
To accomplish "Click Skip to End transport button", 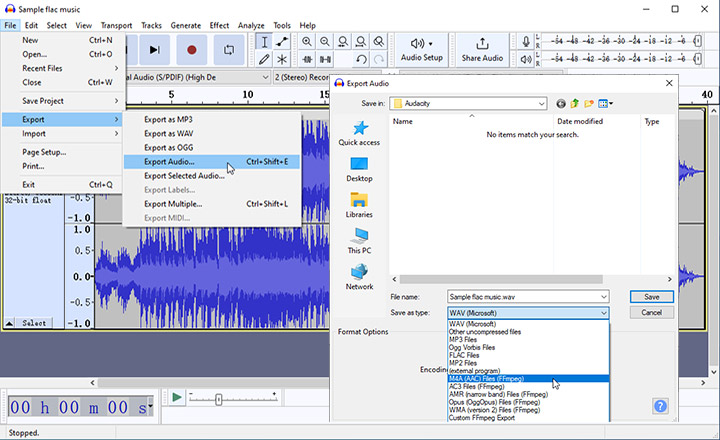I will (x=154, y=49).
